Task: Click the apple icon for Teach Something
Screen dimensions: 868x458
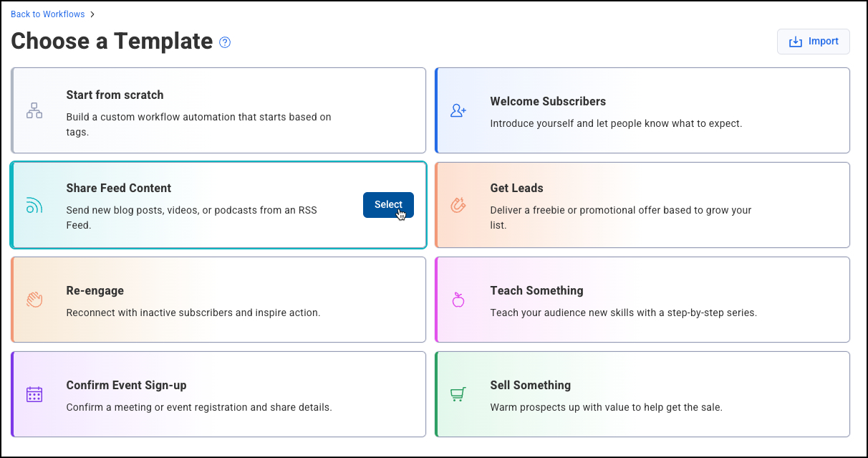Action: click(458, 300)
